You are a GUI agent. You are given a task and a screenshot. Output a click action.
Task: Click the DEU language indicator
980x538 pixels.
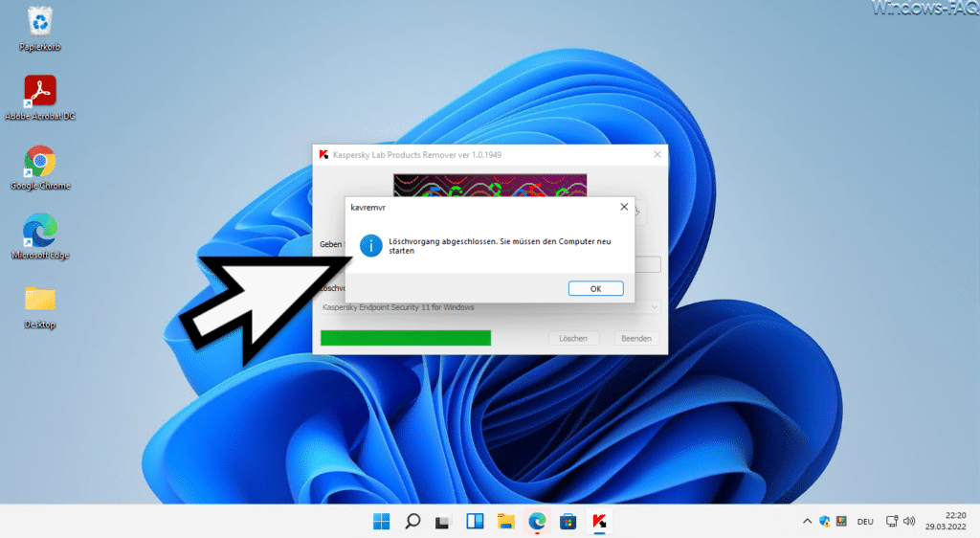pyautogui.click(x=865, y=522)
